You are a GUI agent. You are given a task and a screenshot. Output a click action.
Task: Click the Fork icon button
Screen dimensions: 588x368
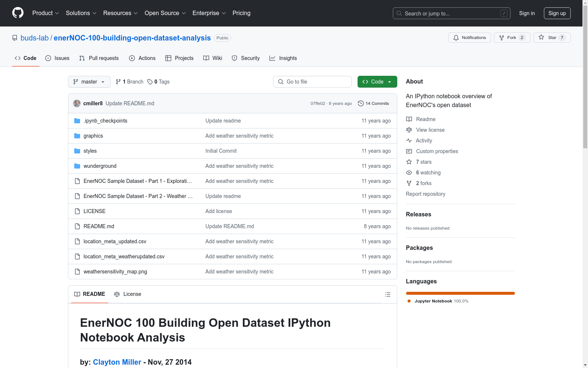[x=502, y=38]
